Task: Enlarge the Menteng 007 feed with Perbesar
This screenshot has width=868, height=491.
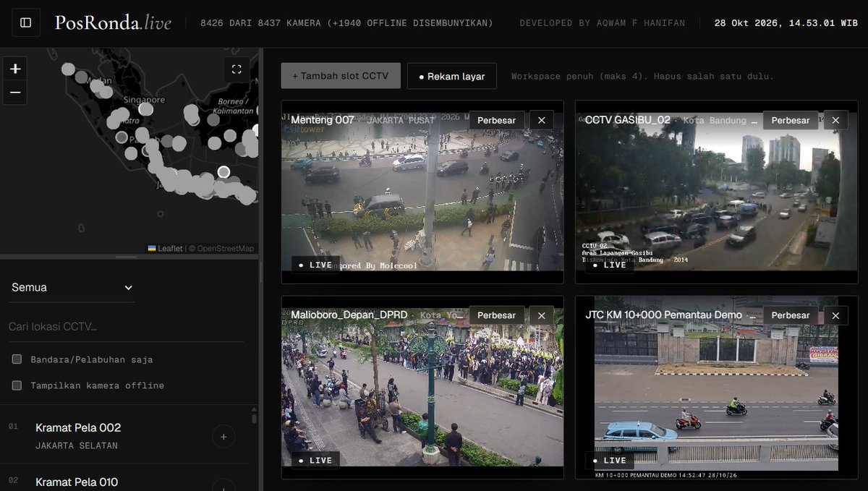Action: pyautogui.click(x=497, y=120)
